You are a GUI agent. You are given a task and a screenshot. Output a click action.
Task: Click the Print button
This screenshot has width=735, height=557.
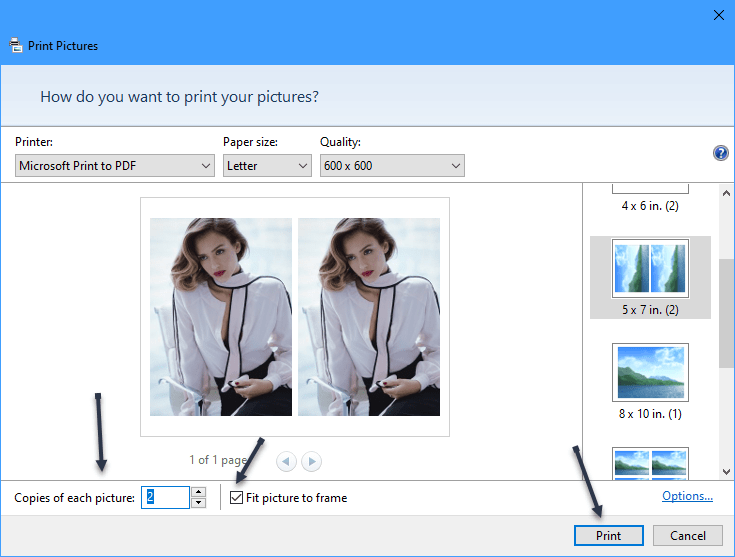pyautogui.click(x=608, y=535)
